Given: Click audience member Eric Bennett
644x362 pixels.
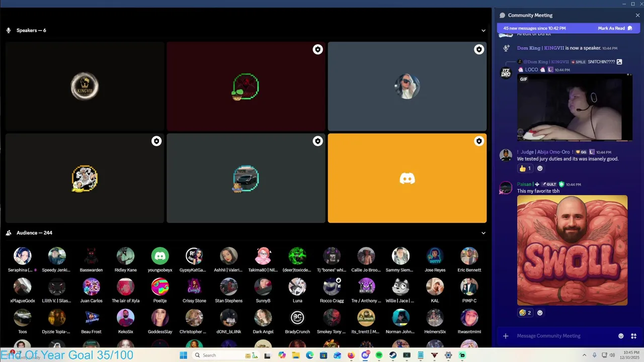Looking at the screenshot, I should [469, 260].
